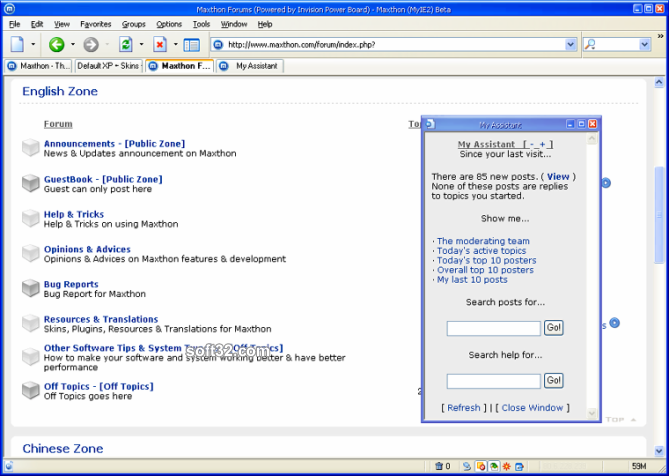Click the Off Topics forum cube icon
Viewport: 669px width, 476px height.
point(31,390)
